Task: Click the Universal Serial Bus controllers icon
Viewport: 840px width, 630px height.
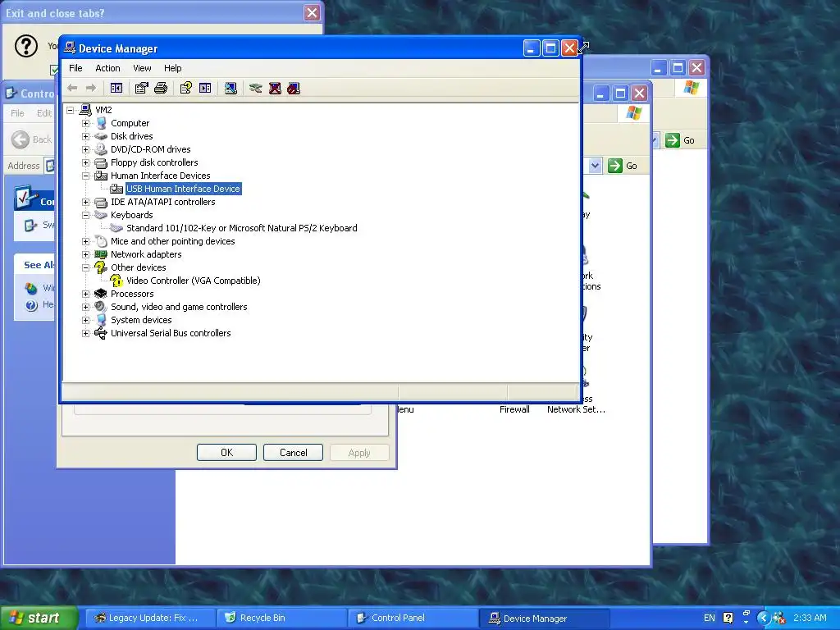Action: tap(101, 333)
